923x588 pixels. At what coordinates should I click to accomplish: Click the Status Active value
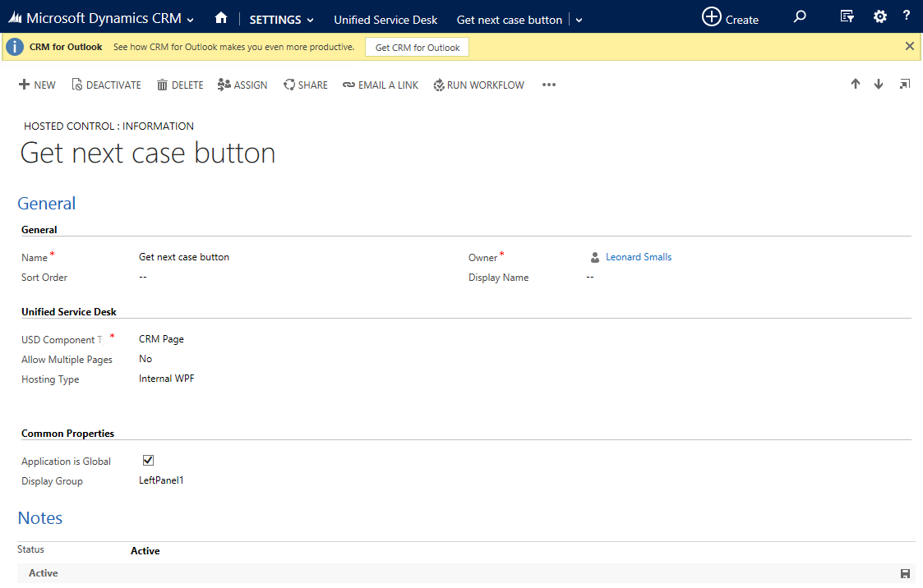tap(145, 551)
